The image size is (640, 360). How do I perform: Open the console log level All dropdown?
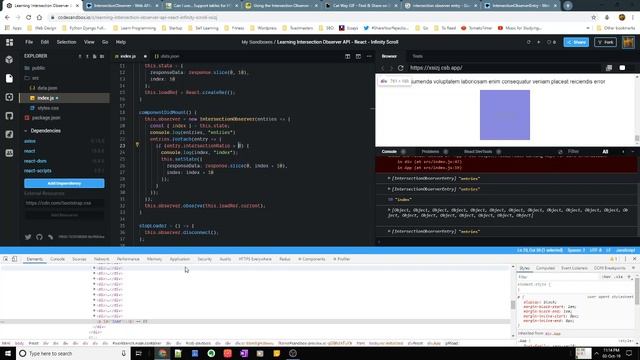[x=605, y=151]
